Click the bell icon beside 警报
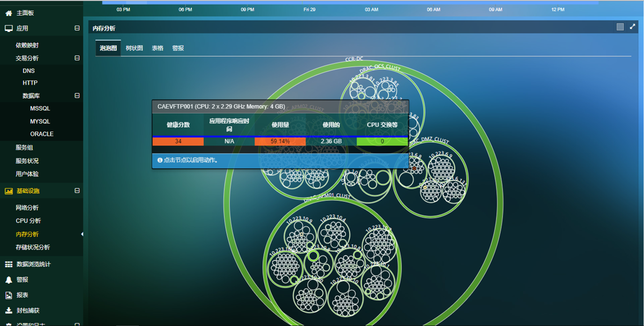The height and width of the screenshot is (326, 644). (9, 280)
